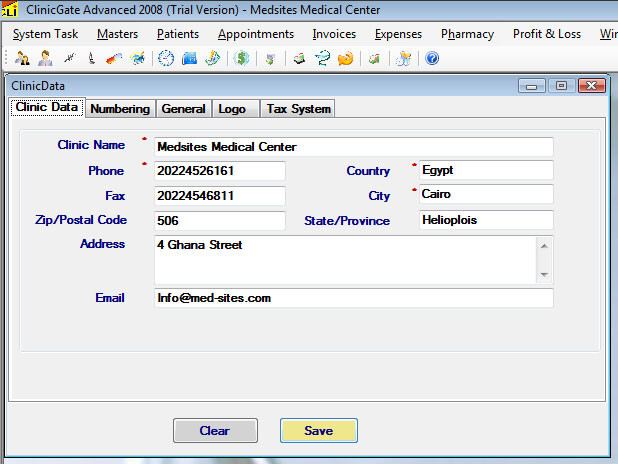The height and width of the screenshot is (464, 618).
Task: Click the City label
Action: point(379,196)
